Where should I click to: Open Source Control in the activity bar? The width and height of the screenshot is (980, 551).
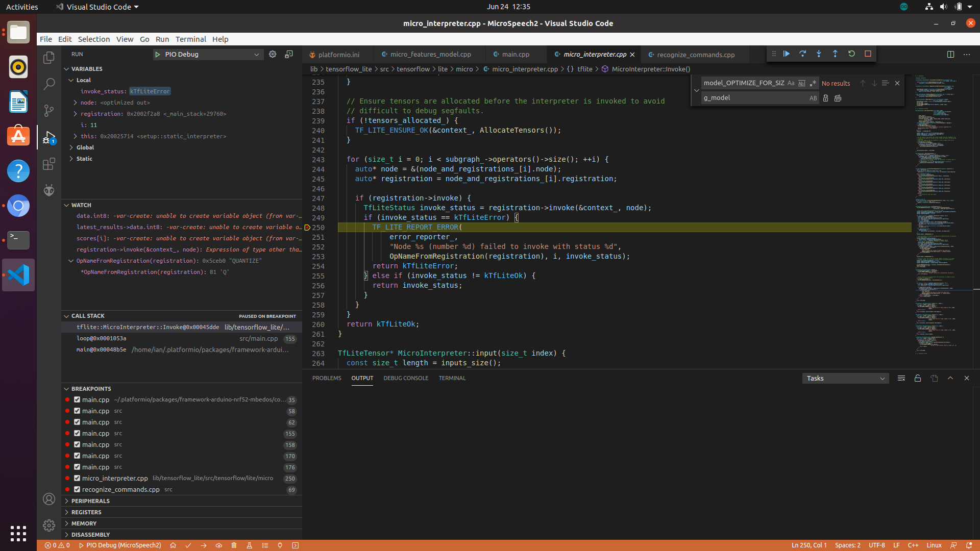pyautogui.click(x=48, y=110)
